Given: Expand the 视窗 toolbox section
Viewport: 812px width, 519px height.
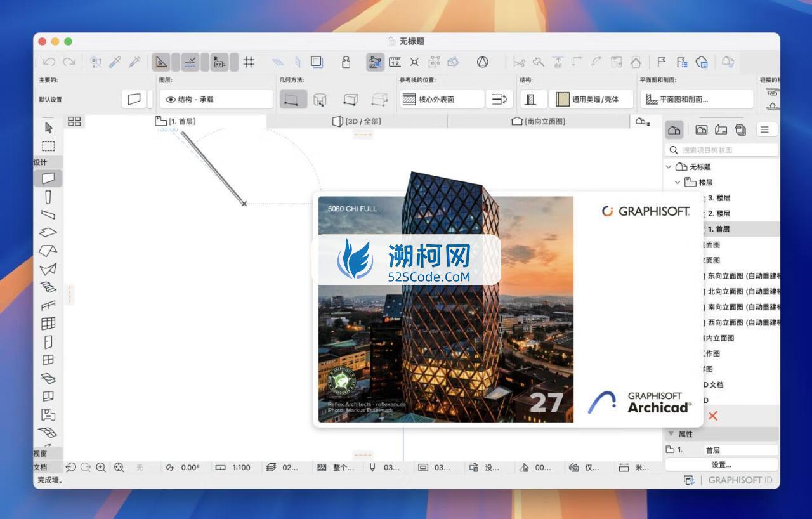Looking at the screenshot, I should click(x=48, y=453).
